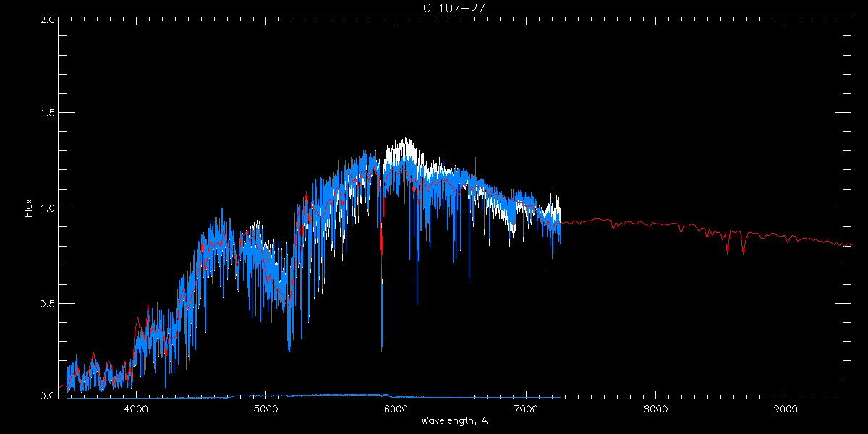
Task: Click the 4000 wavelength tick label
Action: tap(136, 409)
